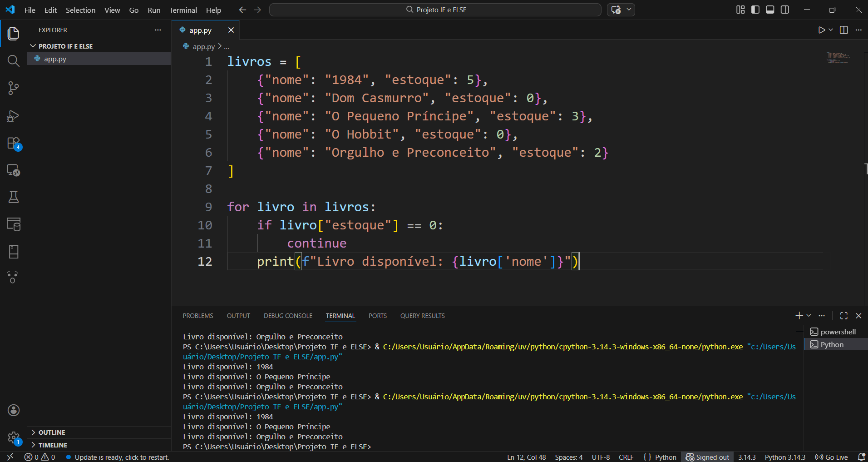
Task: Toggle the secondary side bar
Action: point(785,10)
